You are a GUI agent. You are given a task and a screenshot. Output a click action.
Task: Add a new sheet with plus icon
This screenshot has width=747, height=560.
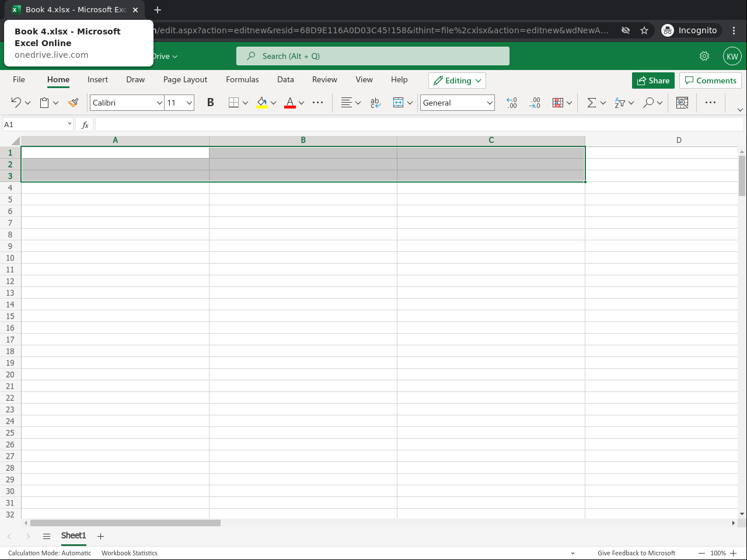(x=100, y=536)
